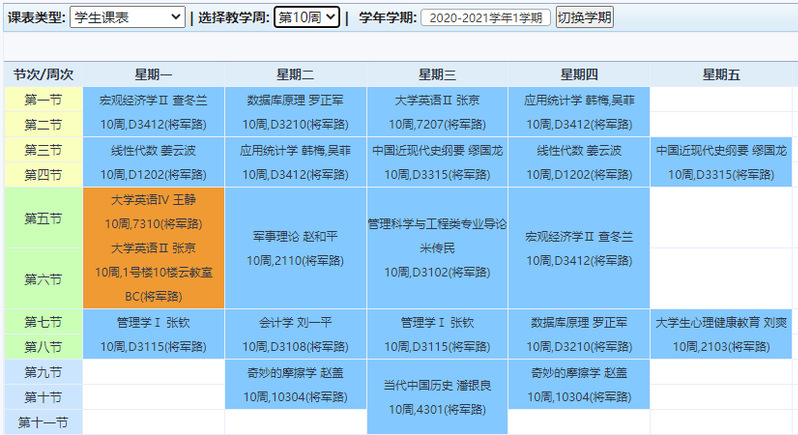Expand the 选择教学周 dropdown showing 第10周
798x435 pixels.
click(306, 17)
